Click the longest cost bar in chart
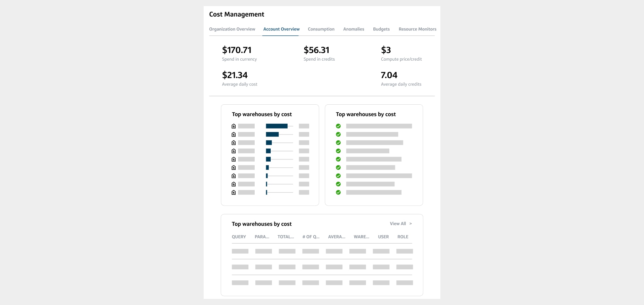This screenshot has width=644, height=305. tap(277, 126)
